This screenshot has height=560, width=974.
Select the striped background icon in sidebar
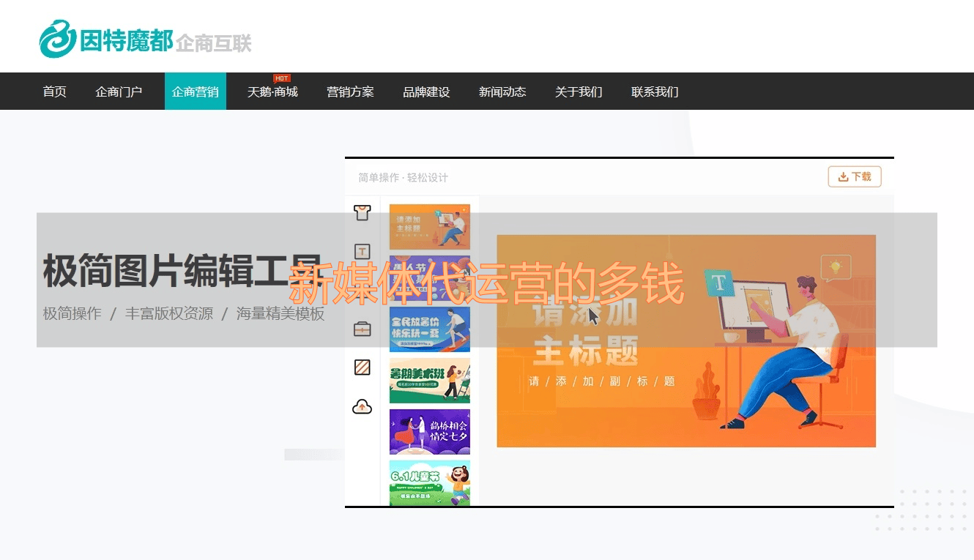[362, 367]
